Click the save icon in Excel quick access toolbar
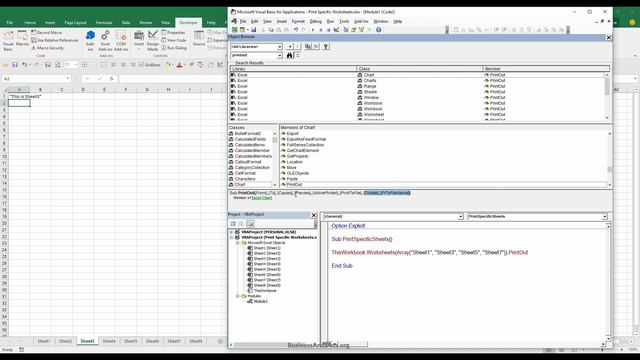This screenshot has width=640, height=360. [x=14, y=64]
